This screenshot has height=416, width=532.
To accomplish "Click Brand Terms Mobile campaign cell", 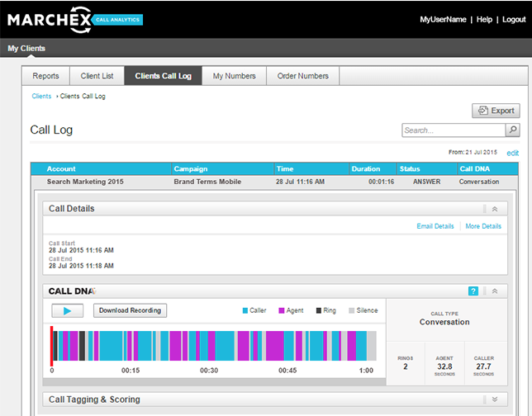I will [x=207, y=182].
